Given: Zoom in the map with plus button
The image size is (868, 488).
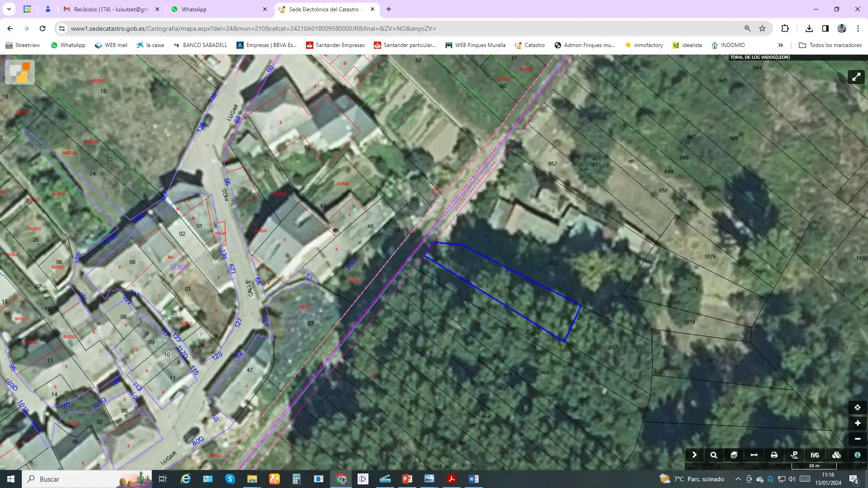Looking at the screenshot, I should [857, 423].
